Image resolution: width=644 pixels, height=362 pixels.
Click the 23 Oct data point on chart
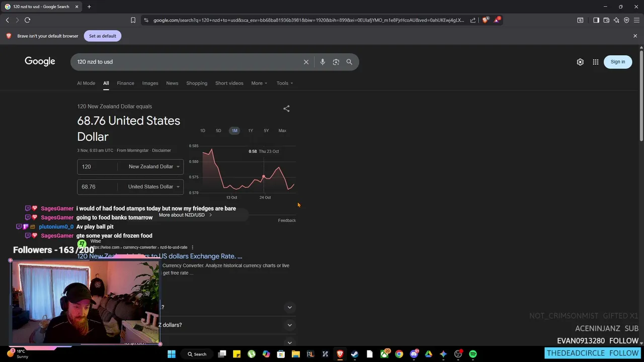coord(263,176)
